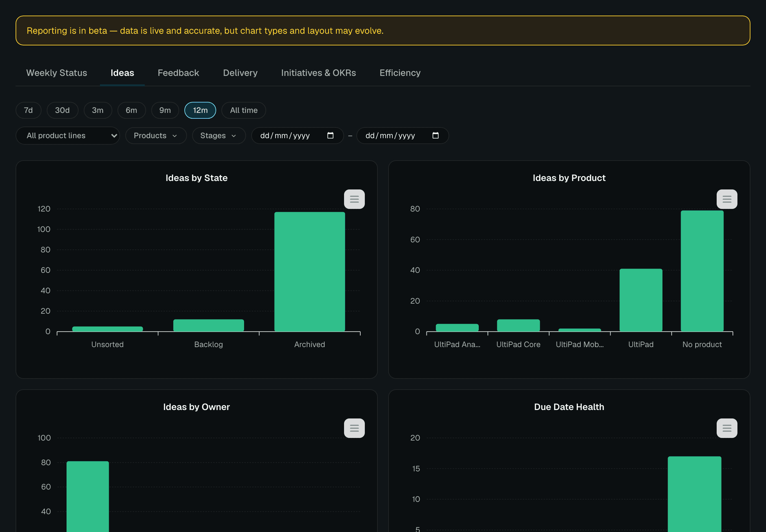Click the UltiPad Core bar

tap(518, 325)
